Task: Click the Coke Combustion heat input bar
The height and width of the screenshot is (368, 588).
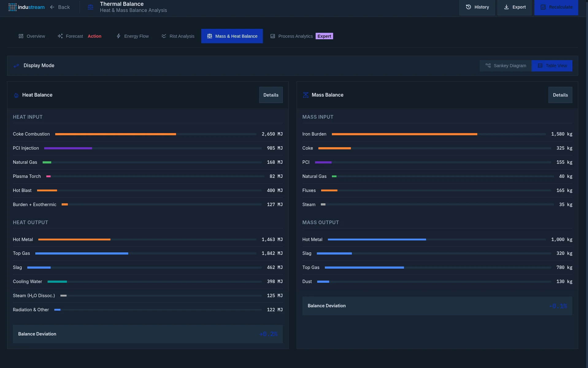Action: pyautogui.click(x=116, y=134)
